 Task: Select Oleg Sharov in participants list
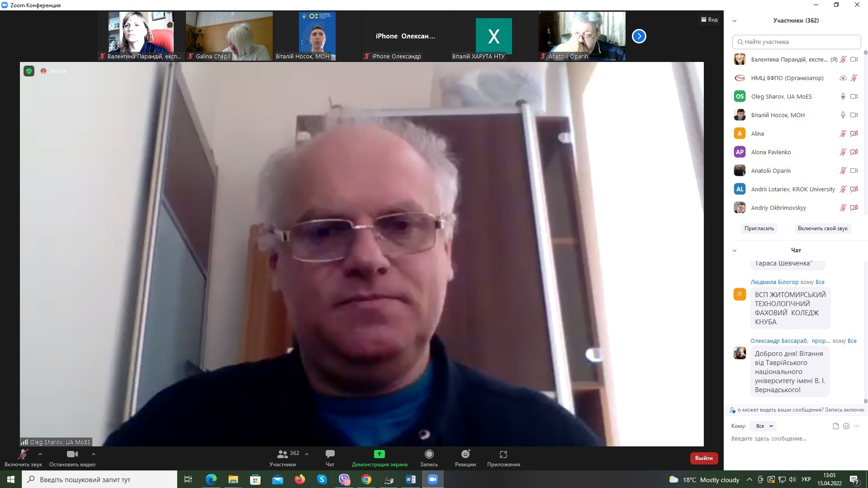pos(781,96)
